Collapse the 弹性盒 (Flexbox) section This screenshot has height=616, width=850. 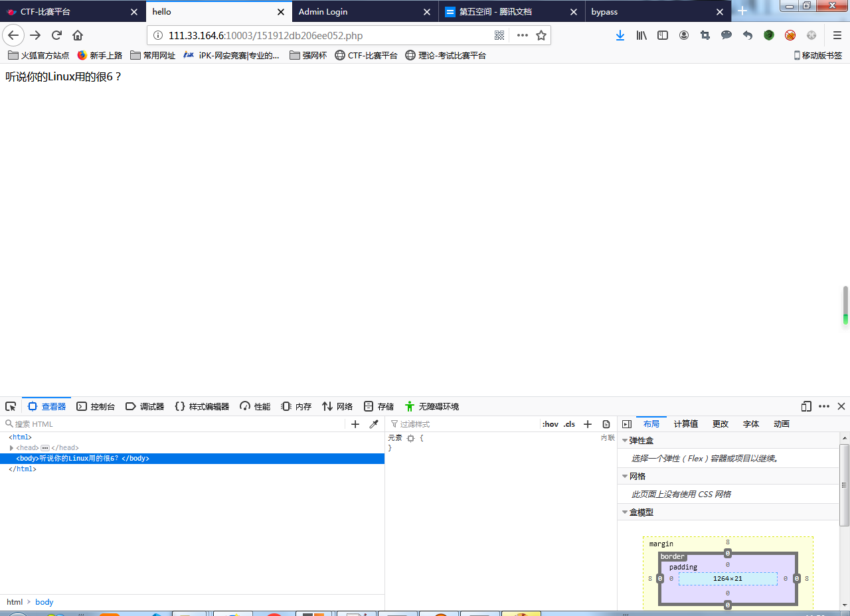pyautogui.click(x=625, y=440)
